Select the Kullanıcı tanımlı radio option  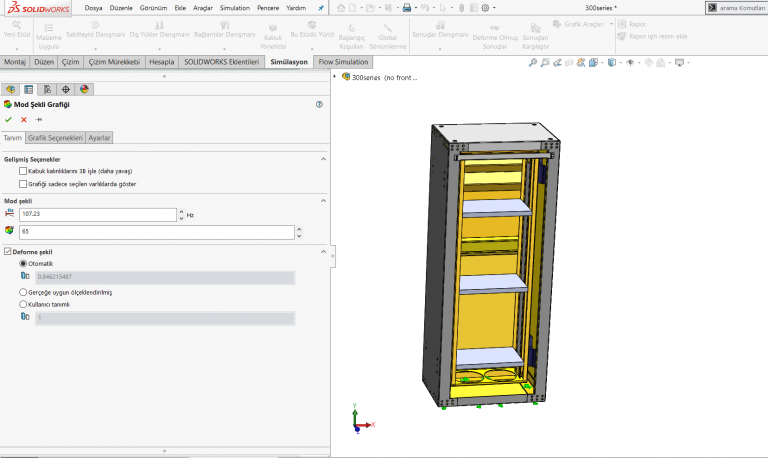[x=24, y=304]
